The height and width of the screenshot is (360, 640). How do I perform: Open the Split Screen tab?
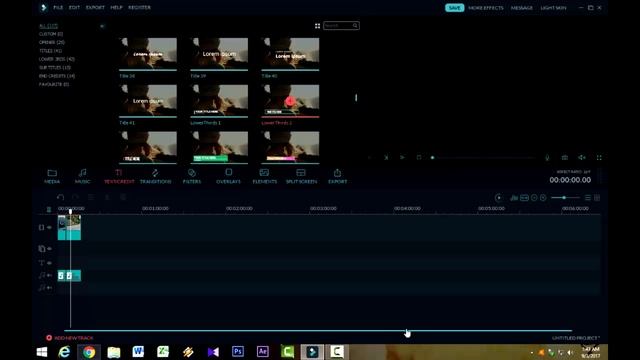click(x=301, y=176)
